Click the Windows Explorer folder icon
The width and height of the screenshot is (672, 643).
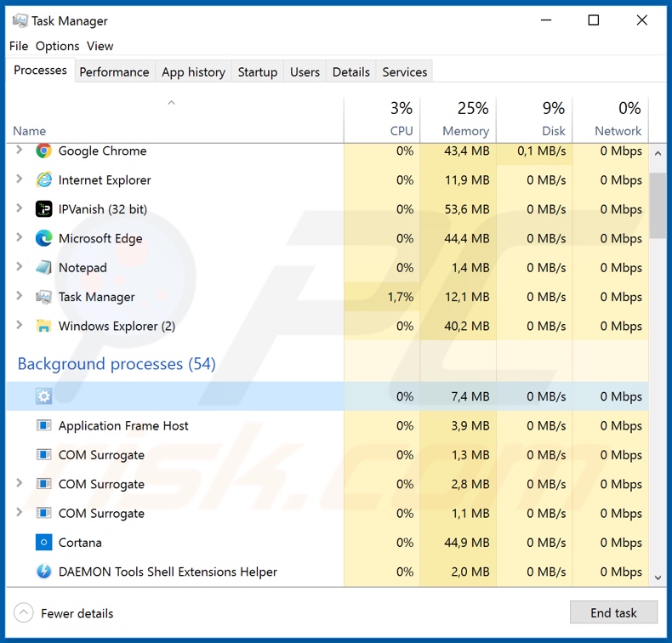43,326
